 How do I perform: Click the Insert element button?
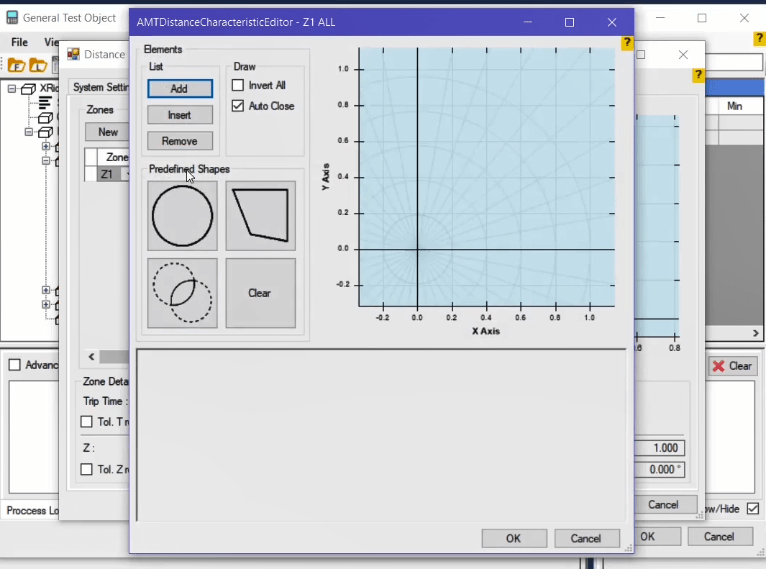pos(180,115)
